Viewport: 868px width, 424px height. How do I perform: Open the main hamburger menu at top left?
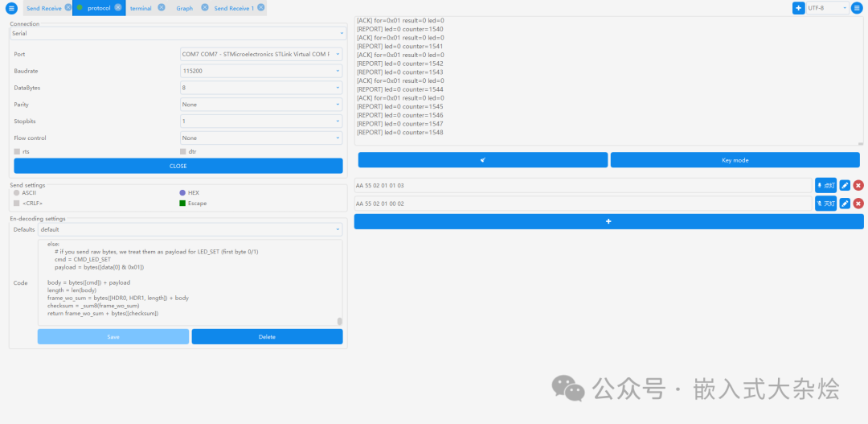click(x=11, y=8)
